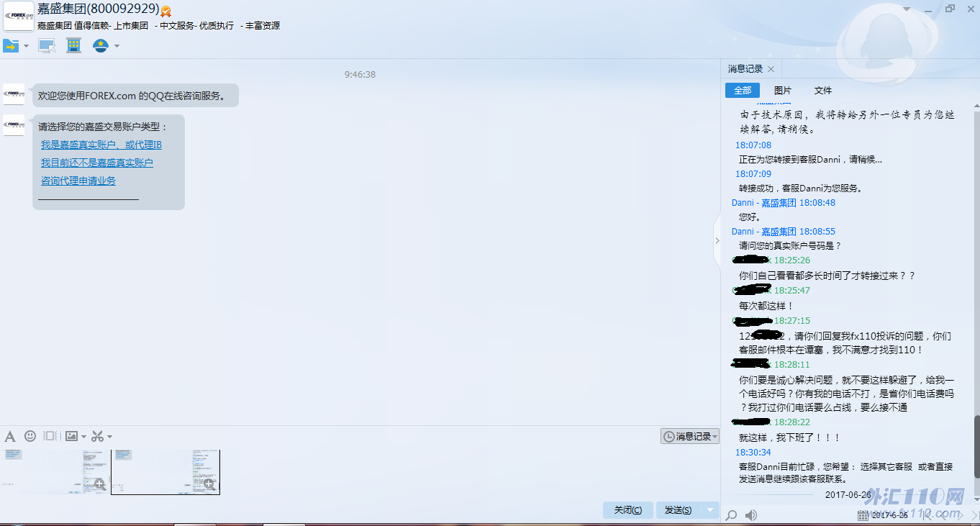Open link 咨询代理申请业务
This screenshot has width=980, height=526.
point(78,181)
